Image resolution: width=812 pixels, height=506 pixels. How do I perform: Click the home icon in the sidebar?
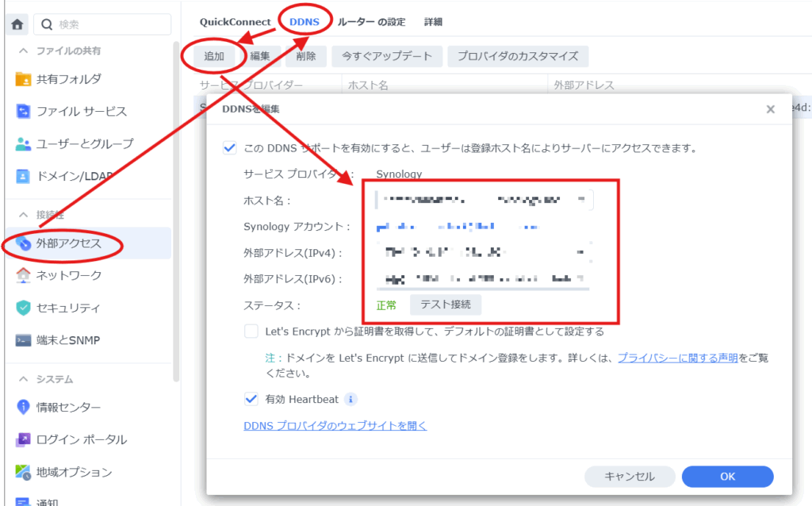pyautogui.click(x=17, y=25)
